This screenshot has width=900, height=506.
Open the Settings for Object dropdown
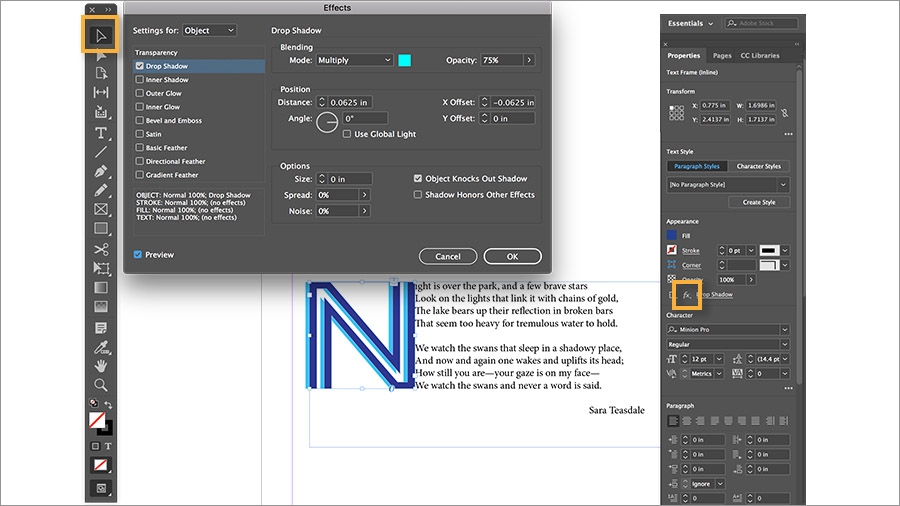[x=209, y=30]
